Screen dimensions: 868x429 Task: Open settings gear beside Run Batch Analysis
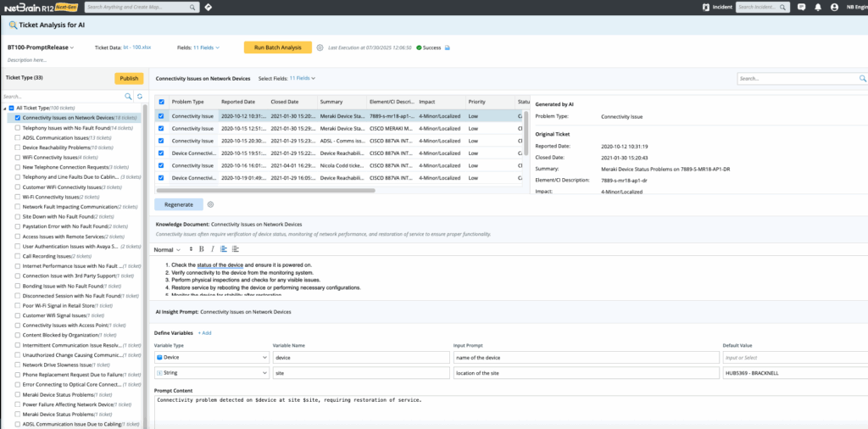pos(320,47)
